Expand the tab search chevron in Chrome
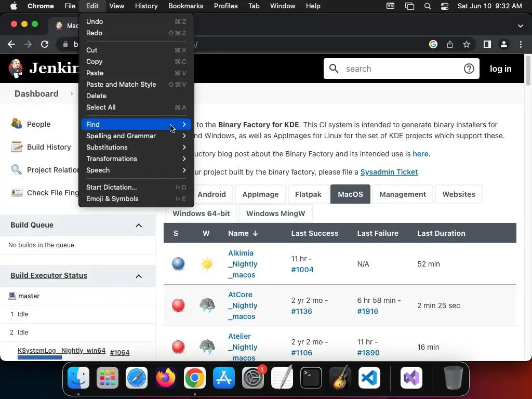Screen dimensions: 532x399 point(521,26)
